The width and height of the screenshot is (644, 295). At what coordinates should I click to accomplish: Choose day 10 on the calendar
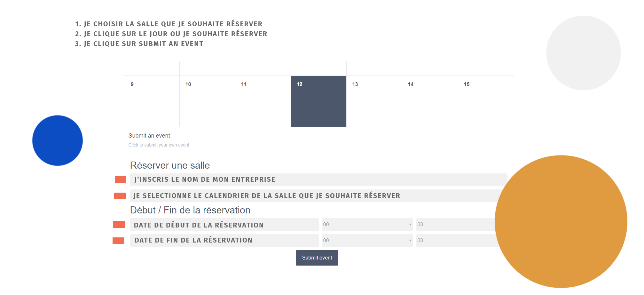[207, 101]
